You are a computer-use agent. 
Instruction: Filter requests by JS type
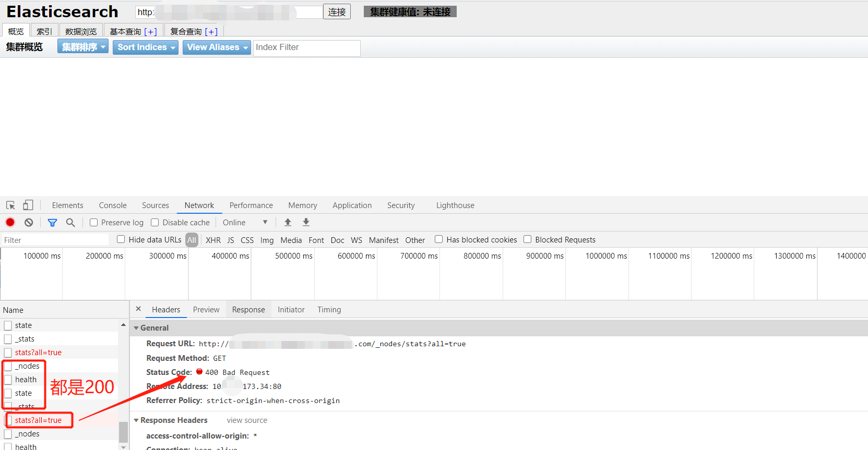pyautogui.click(x=231, y=240)
